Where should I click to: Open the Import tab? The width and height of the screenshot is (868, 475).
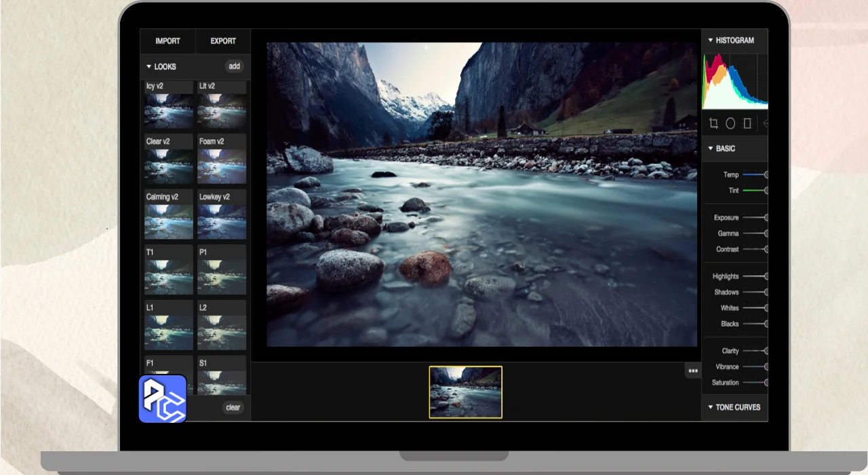[167, 41]
